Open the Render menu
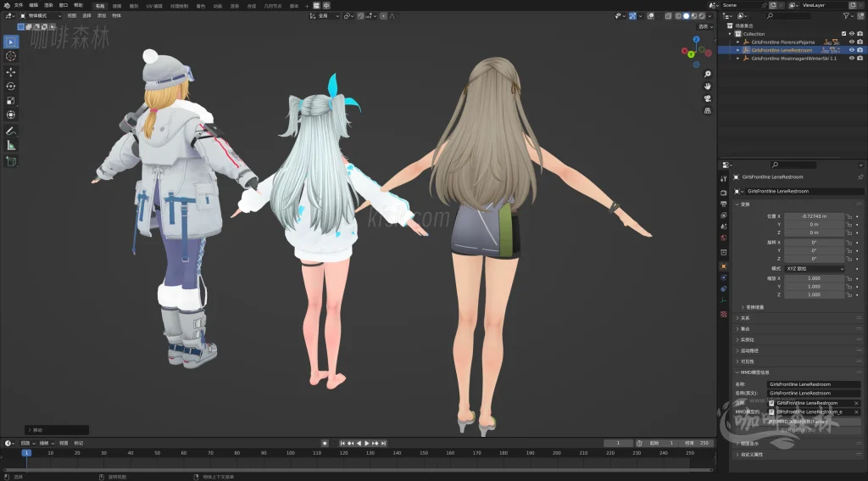The width and height of the screenshot is (868, 481). (x=48, y=6)
